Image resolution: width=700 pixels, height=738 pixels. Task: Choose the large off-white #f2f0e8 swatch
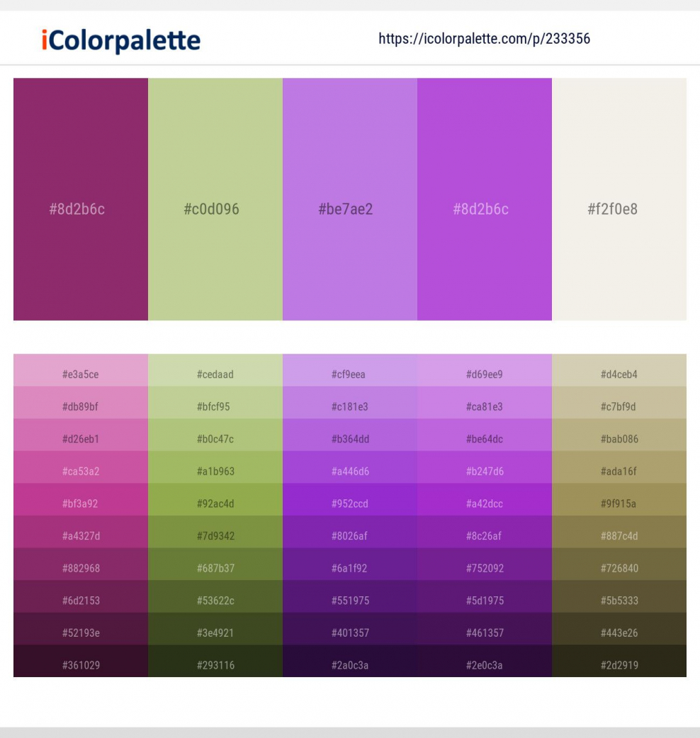pyautogui.click(x=619, y=199)
